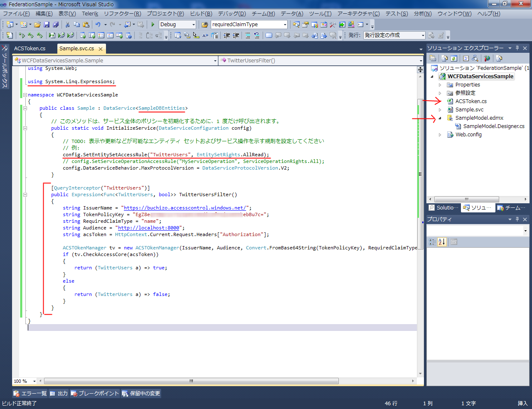Click the Paste clipboard icon
532x409 pixels.
pyautogui.click(x=86, y=25)
